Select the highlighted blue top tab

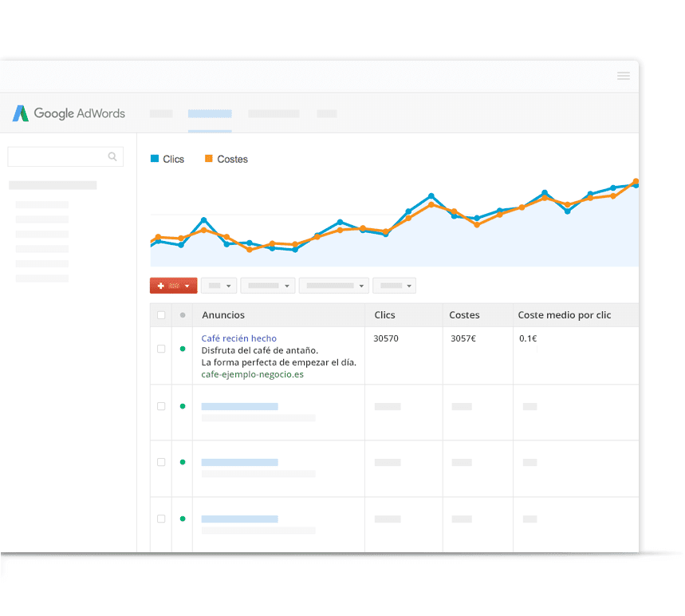click(210, 114)
